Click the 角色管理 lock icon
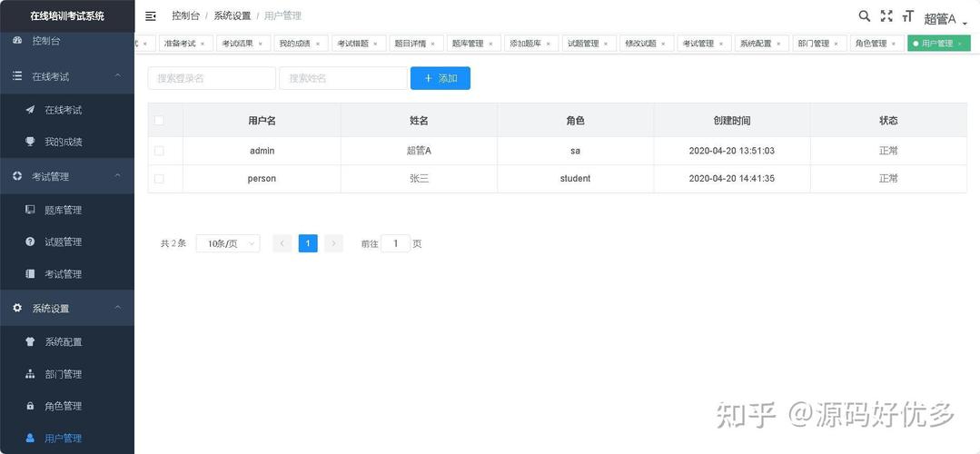This screenshot has width=980, height=454. coord(30,406)
